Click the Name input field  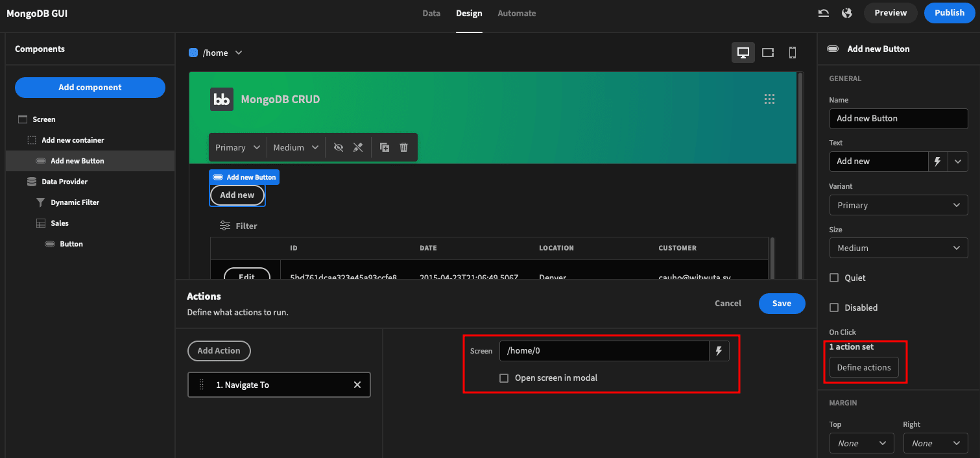[898, 119]
